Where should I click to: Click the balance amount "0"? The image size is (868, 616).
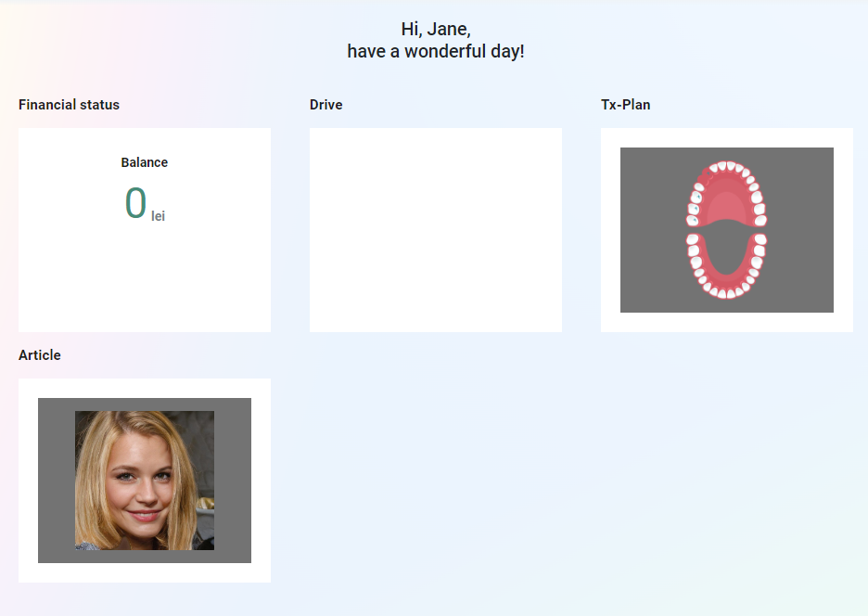pyautogui.click(x=135, y=203)
